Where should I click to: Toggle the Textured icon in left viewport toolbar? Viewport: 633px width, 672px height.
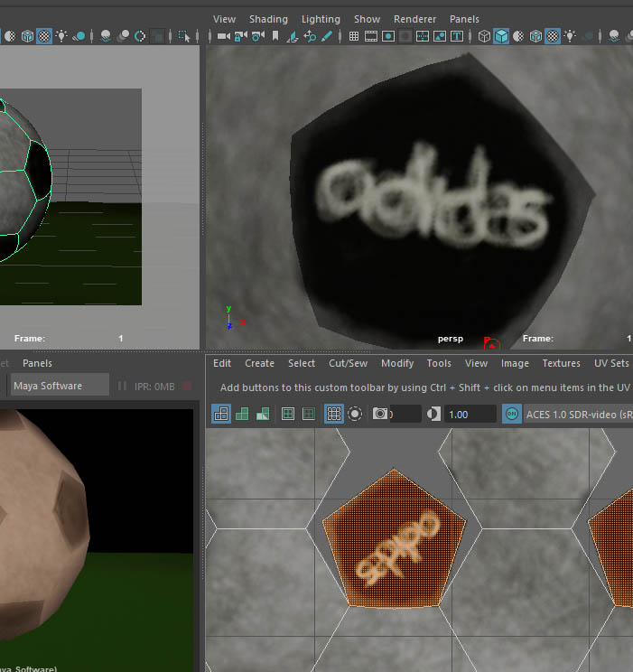(44, 36)
